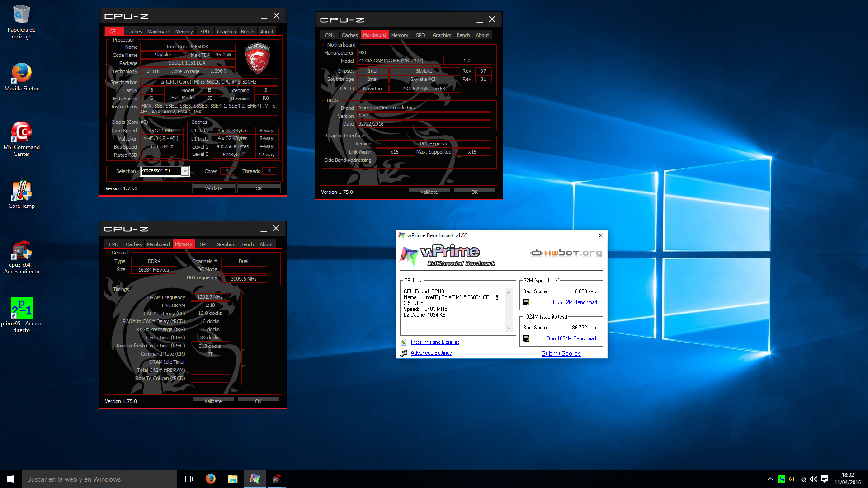Click Validate in the Mainboard window
868x488 pixels.
coord(429,192)
